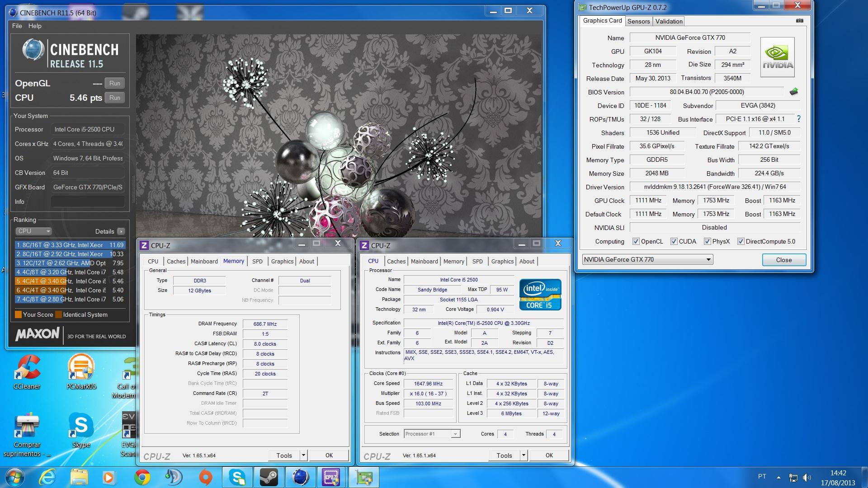Viewport: 868px width, 488px height.
Task: Click the orange round taskbar app icon
Action: [206, 478]
